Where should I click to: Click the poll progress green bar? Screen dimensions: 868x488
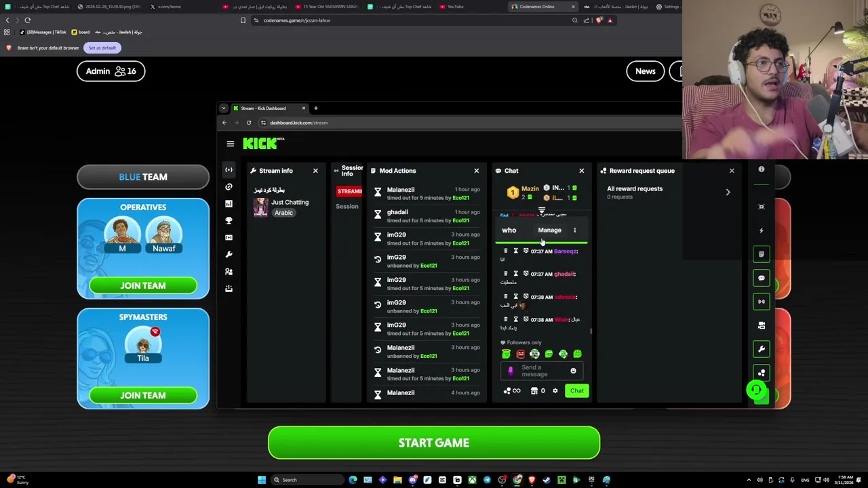point(542,242)
